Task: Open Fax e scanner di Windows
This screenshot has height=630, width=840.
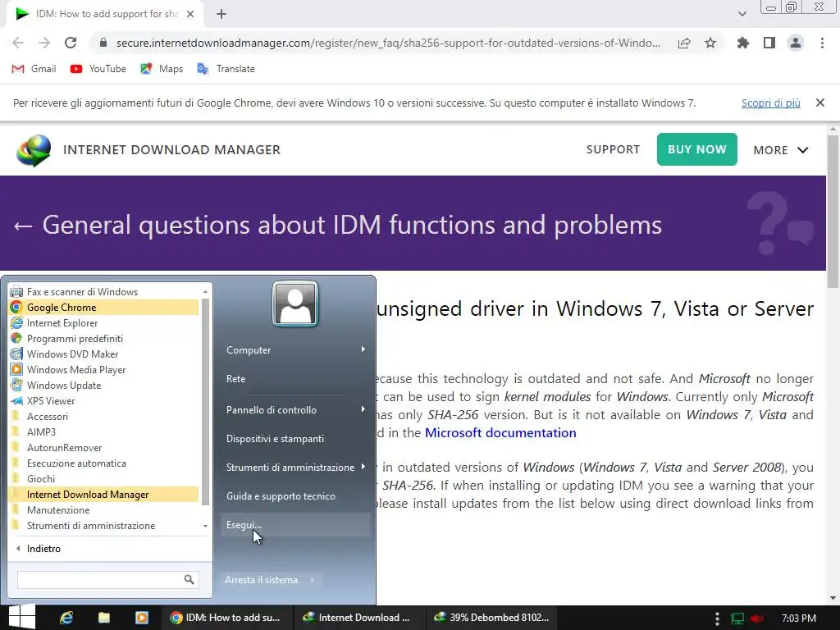Action: pyautogui.click(x=104, y=291)
